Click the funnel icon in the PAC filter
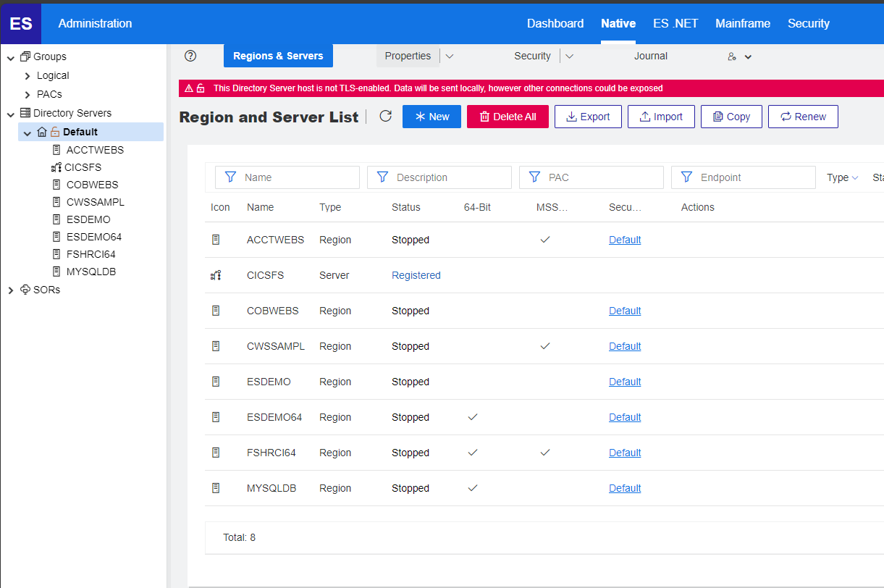Image resolution: width=884 pixels, height=588 pixels. click(x=534, y=177)
